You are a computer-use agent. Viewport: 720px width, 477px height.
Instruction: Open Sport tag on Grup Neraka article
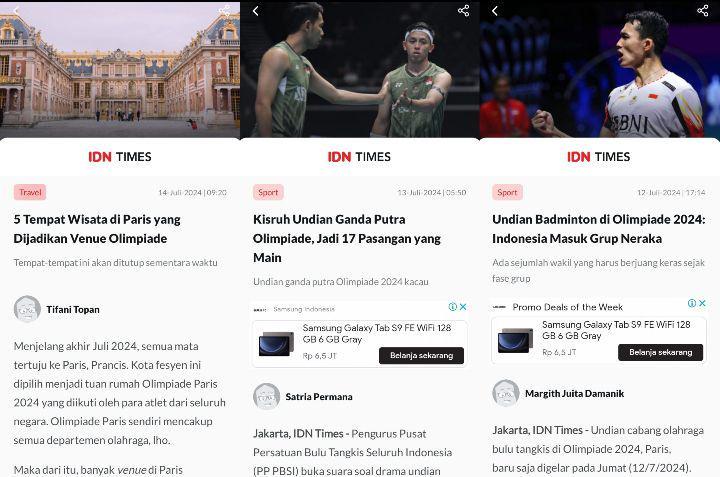pyautogui.click(x=507, y=192)
